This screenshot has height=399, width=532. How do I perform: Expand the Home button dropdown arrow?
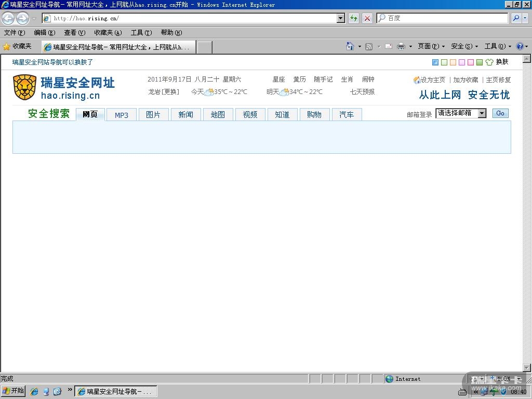click(360, 46)
